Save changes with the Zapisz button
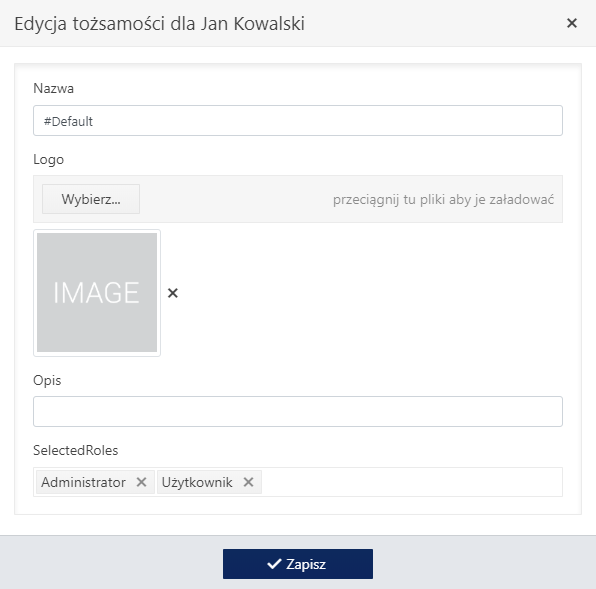Viewport: 596px width, 589px height. (298, 564)
